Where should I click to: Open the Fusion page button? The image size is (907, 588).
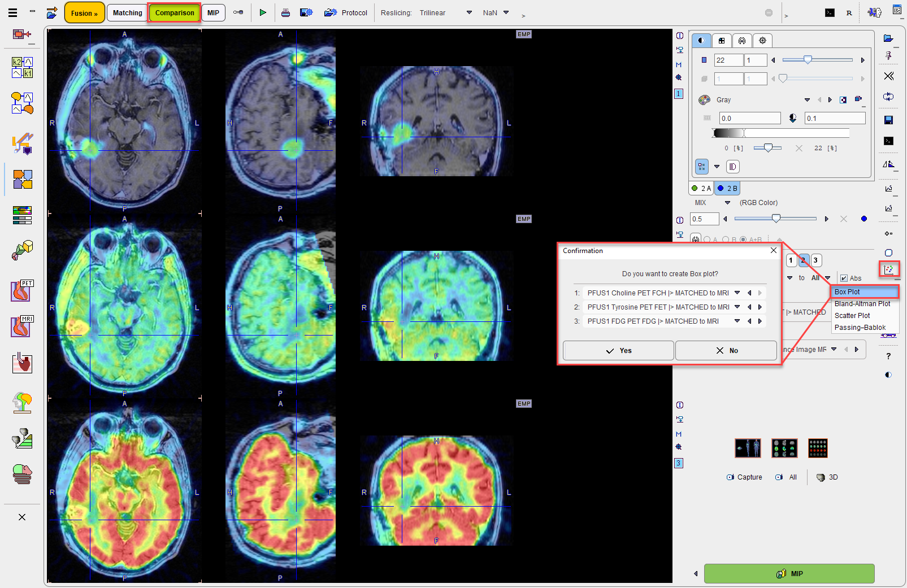pos(85,13)
